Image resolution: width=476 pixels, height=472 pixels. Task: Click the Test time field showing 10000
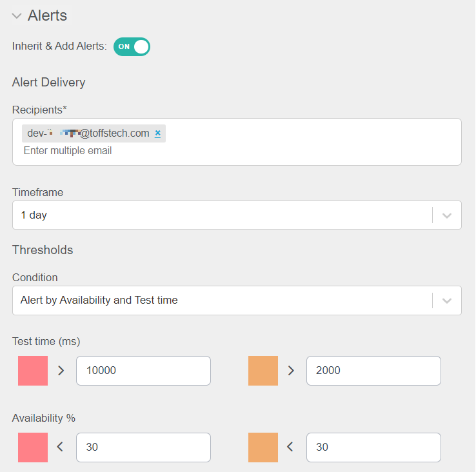(x=143, y=371)
